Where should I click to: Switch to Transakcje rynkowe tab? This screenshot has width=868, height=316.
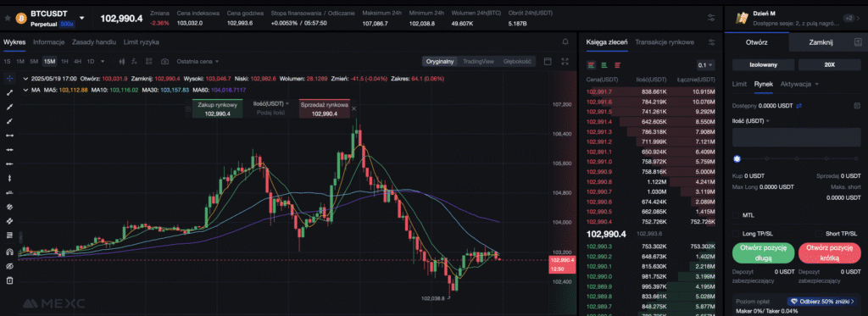(x=665, y=42)
